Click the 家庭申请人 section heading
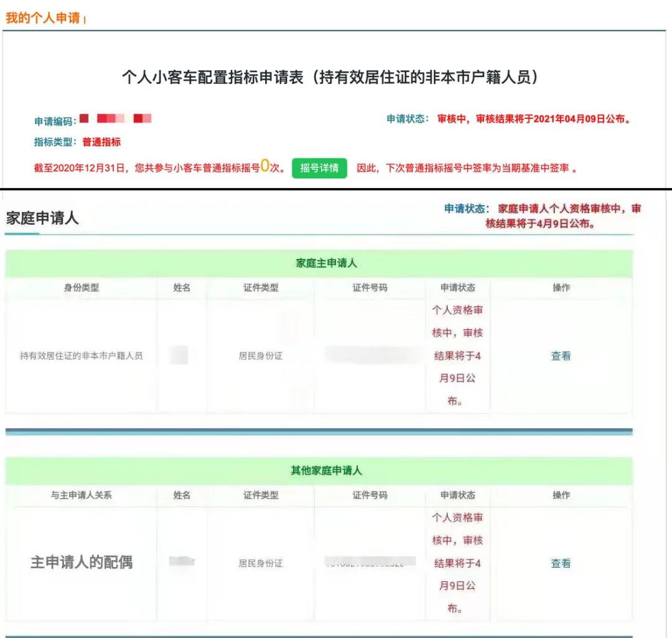 (x=42, y=218)
